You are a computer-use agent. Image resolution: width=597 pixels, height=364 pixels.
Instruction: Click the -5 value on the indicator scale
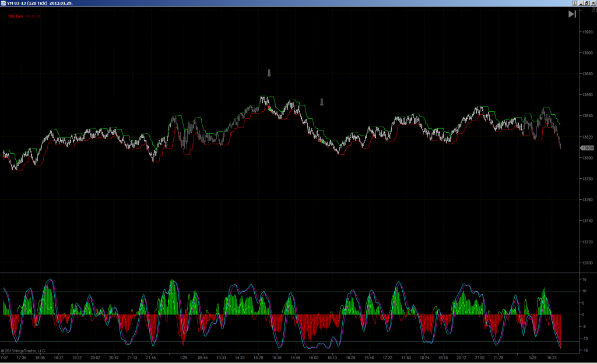(x=584, y=327)
